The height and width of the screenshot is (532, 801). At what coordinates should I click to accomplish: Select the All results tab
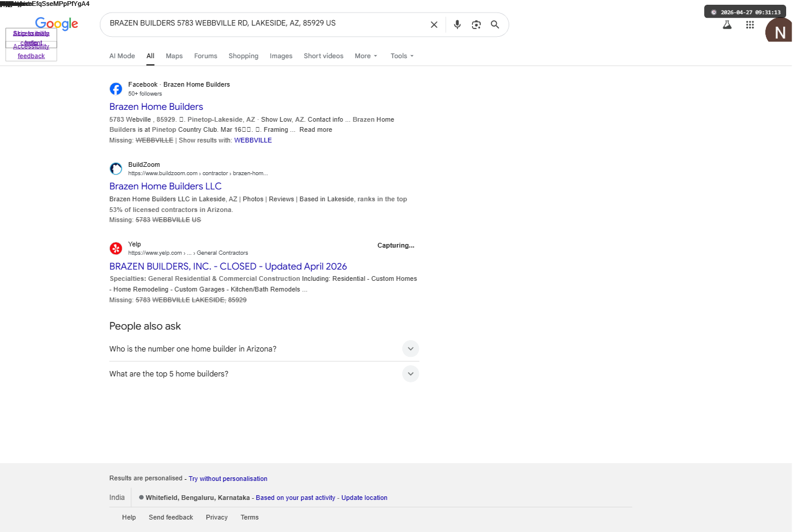tap(150, 56)
